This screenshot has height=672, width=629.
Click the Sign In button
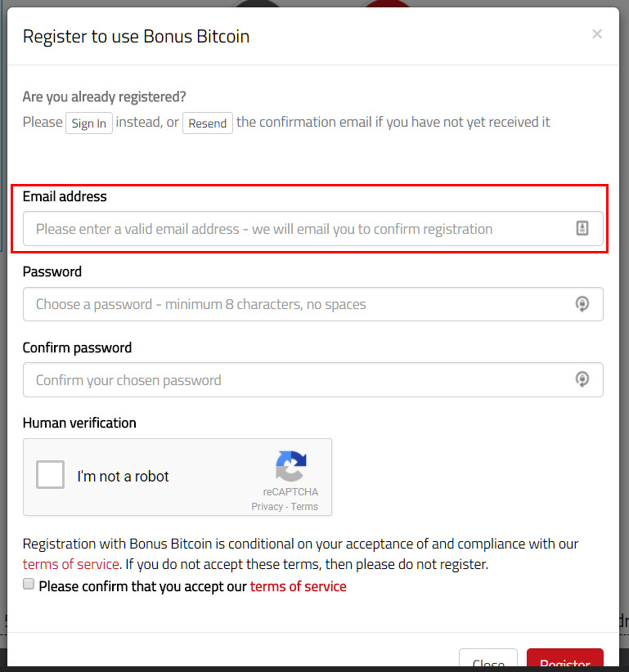[x=89, y=123]
